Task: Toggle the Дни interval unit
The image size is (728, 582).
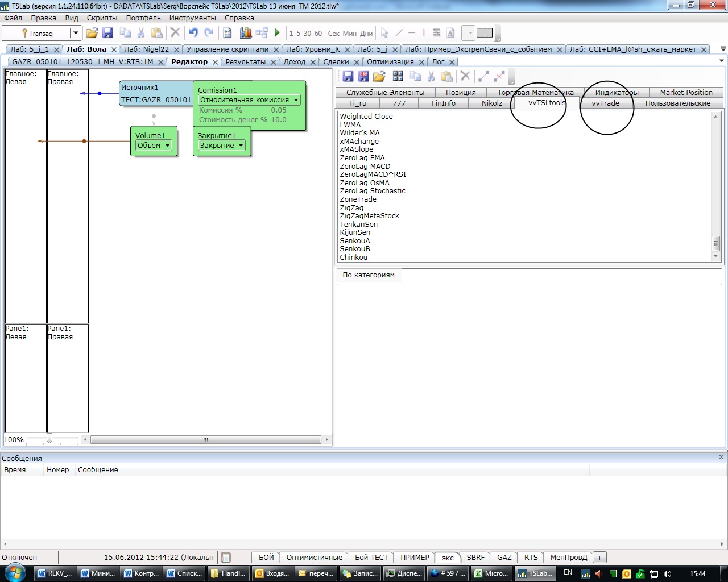Action: point(366,34)
